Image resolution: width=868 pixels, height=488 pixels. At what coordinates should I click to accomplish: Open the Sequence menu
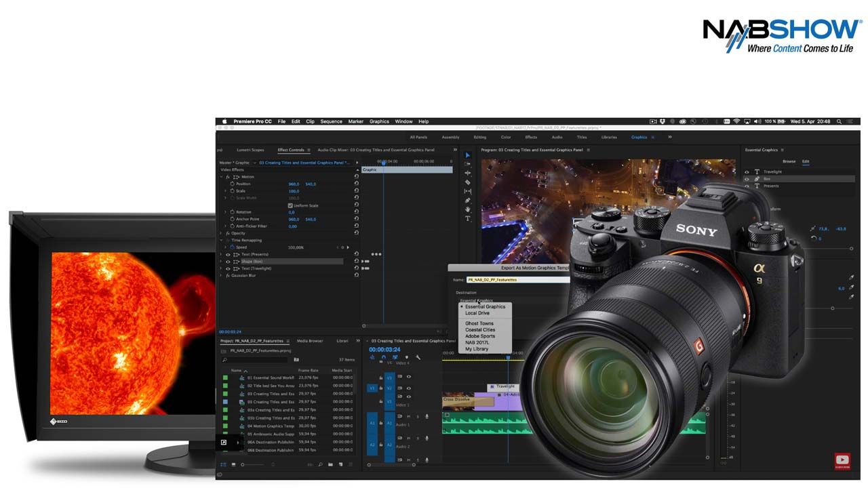tap(331, 121)
